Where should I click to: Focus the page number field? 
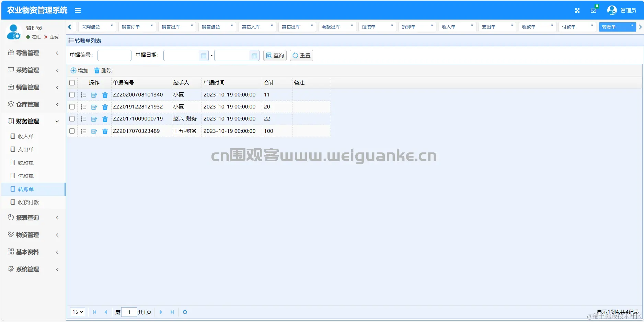[x=129, y=312]
